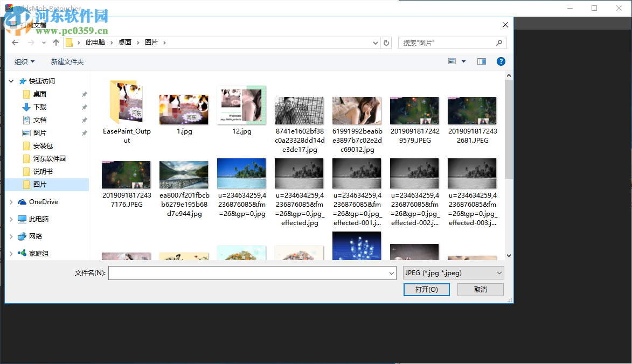Collapse the 快速访问 section

pos(11,81)
